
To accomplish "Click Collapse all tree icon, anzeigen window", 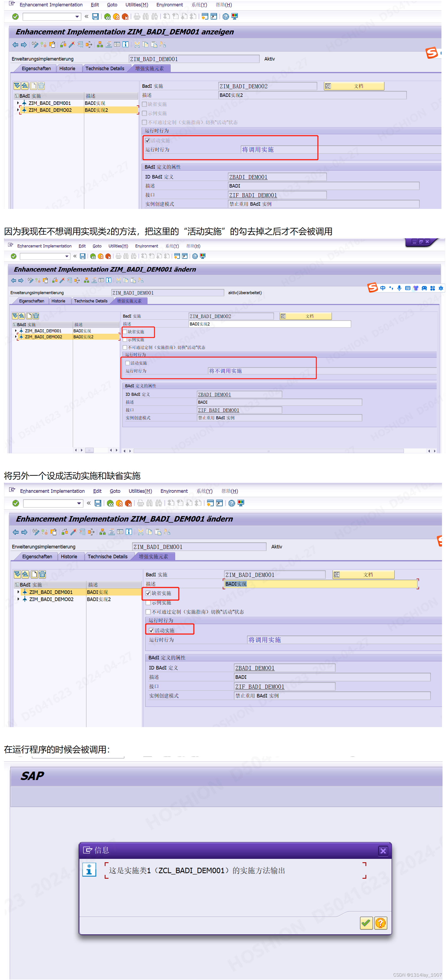I will (25, 86).
